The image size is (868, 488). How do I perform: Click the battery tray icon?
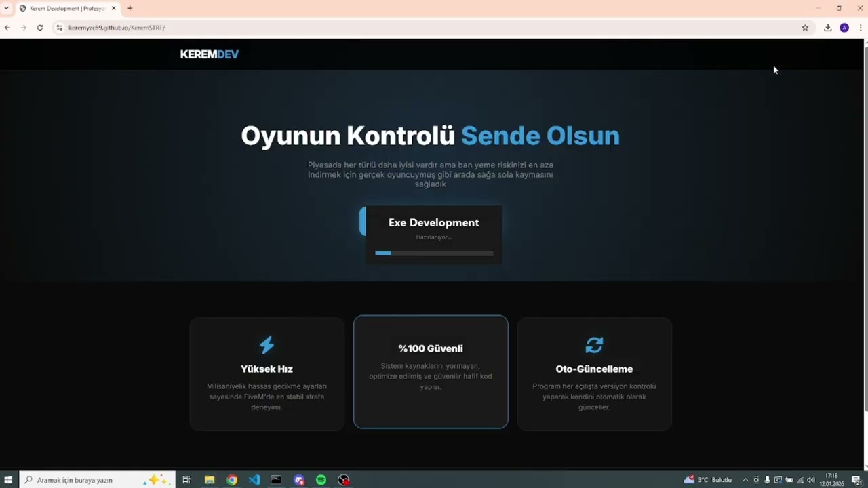tap(789, 480)
